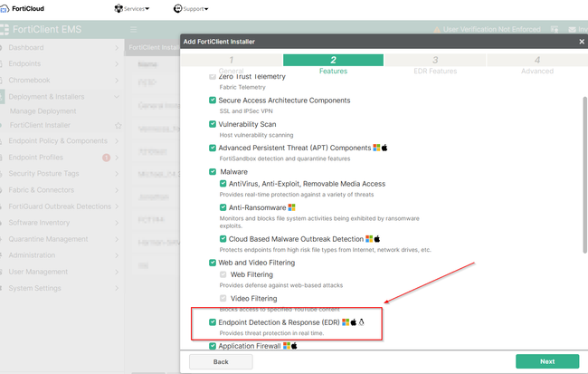Click the Windows icon beside APT Components
This screenshot has width=588, height=374.
(x=376, y=148)
